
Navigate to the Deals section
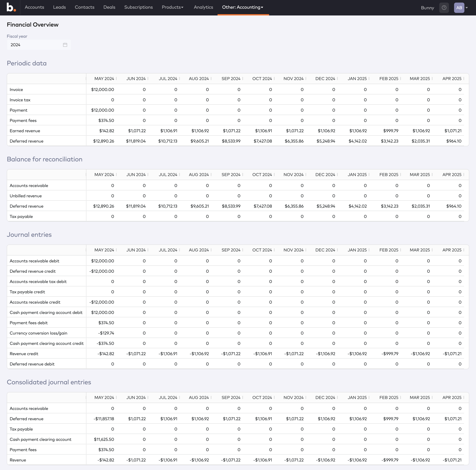click(x=109, y=7)
